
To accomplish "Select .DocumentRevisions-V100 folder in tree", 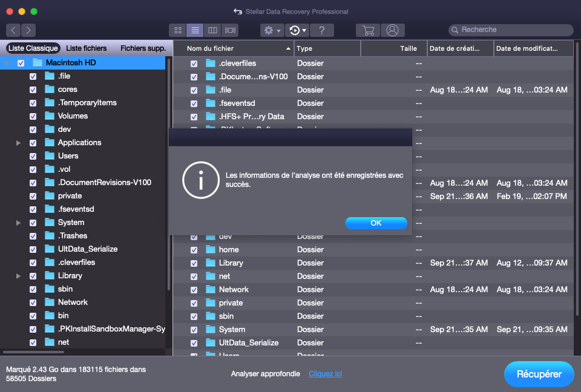I will pyautogui.click(x=105, y=182).
